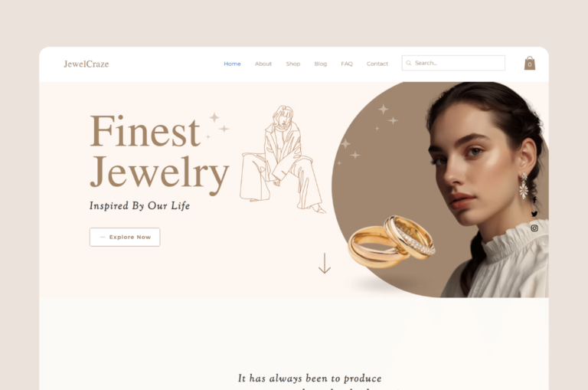Click the line-art woman illustration
Viewport: 588px width, 390px height.
[282, 159]
